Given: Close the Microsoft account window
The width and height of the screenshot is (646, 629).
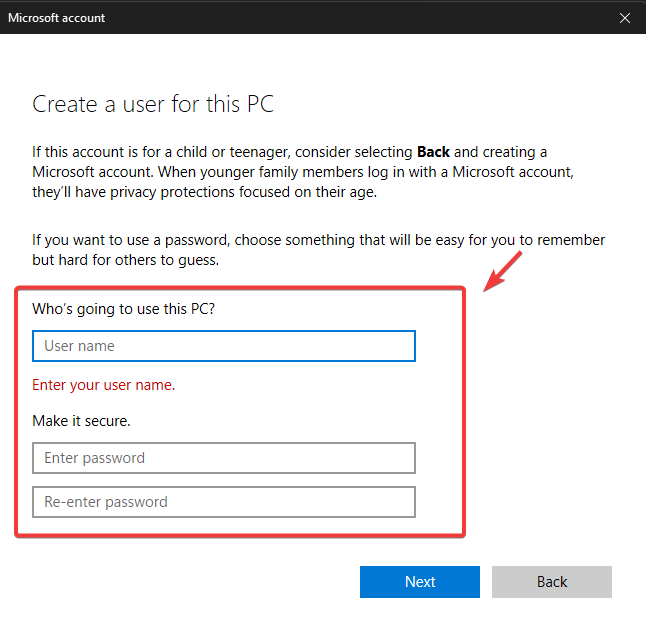Looking at the screenshot, I should point(625,17).
